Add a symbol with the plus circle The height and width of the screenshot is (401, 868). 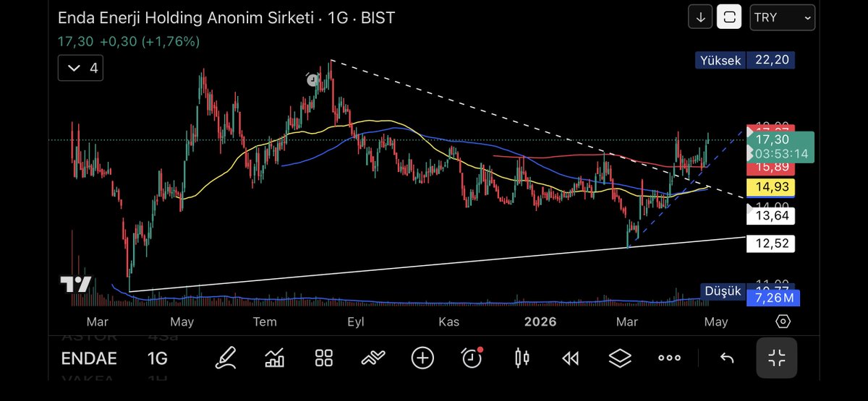pyautogui.click(x=422, y=358)
